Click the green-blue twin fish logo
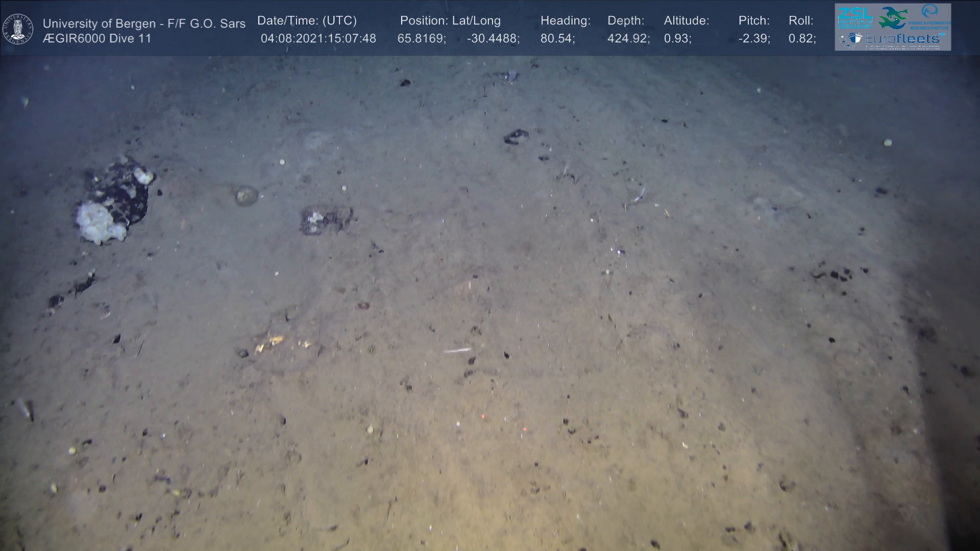The width and height of the screenshot is (980, 551). [x=893, y=17]
